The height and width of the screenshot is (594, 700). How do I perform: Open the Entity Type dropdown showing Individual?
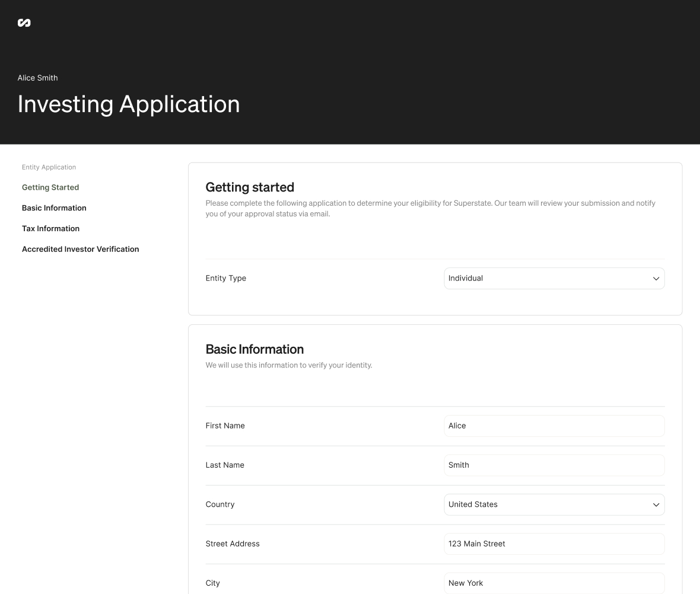point(554,278)
